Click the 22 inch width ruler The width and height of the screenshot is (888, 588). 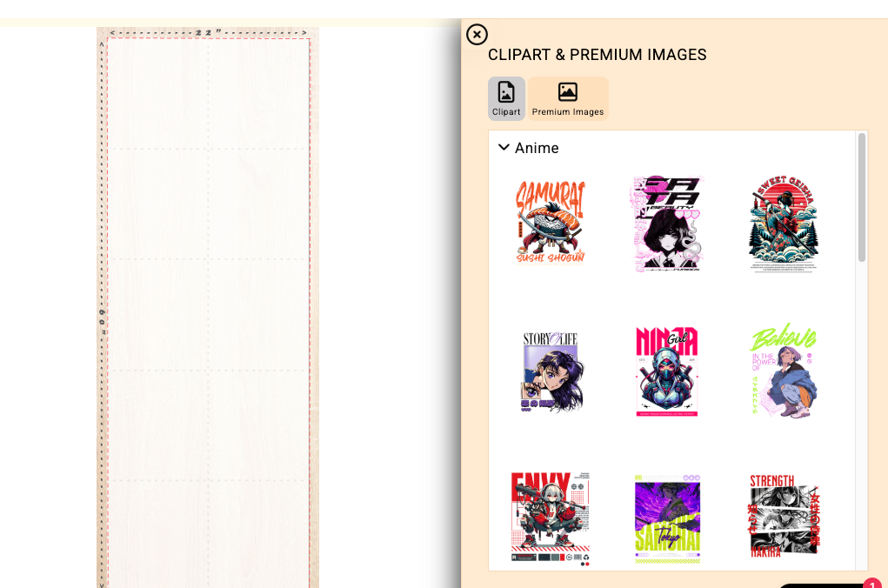(207, 32)
